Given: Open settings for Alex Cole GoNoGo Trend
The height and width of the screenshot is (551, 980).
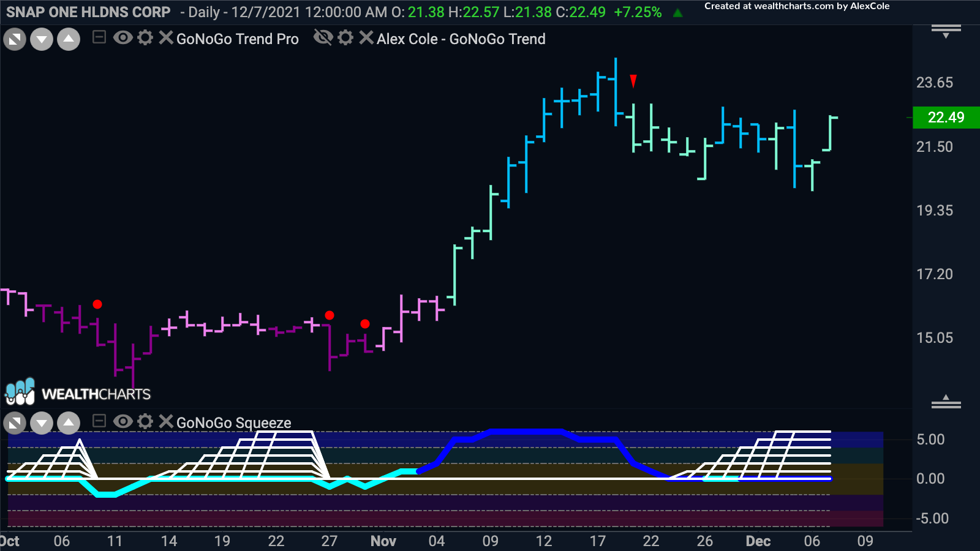Looking at the screenshot, I should (x=345, y=38).
